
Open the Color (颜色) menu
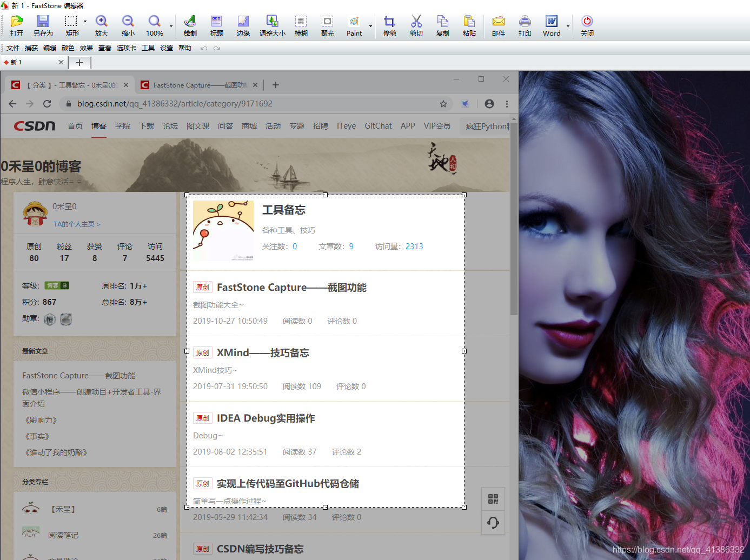point(68,48)
